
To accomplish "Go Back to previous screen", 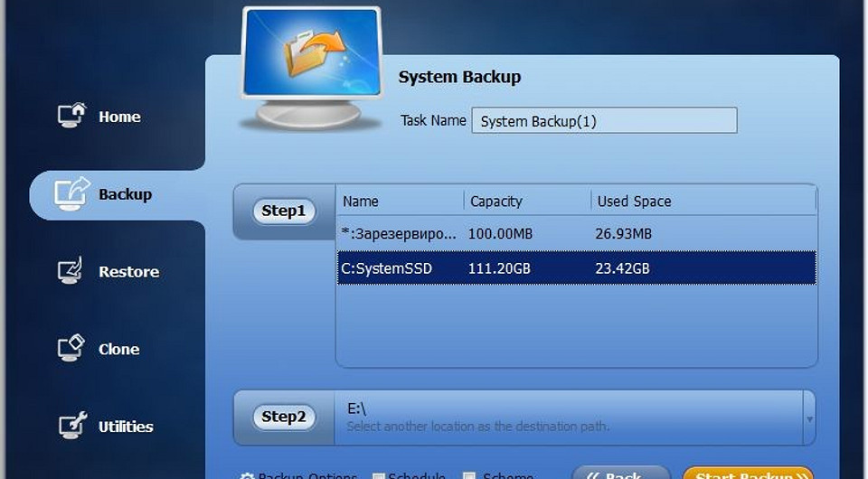I will [x=620, y=474].
